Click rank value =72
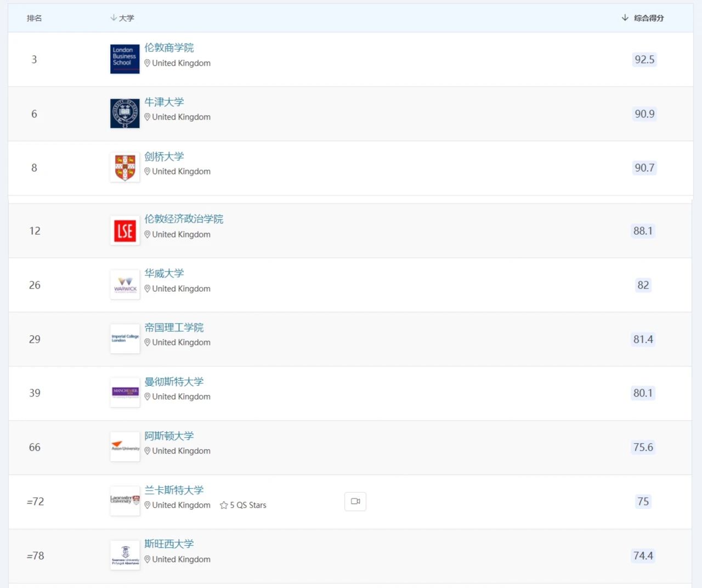 (x=35, y=501)
